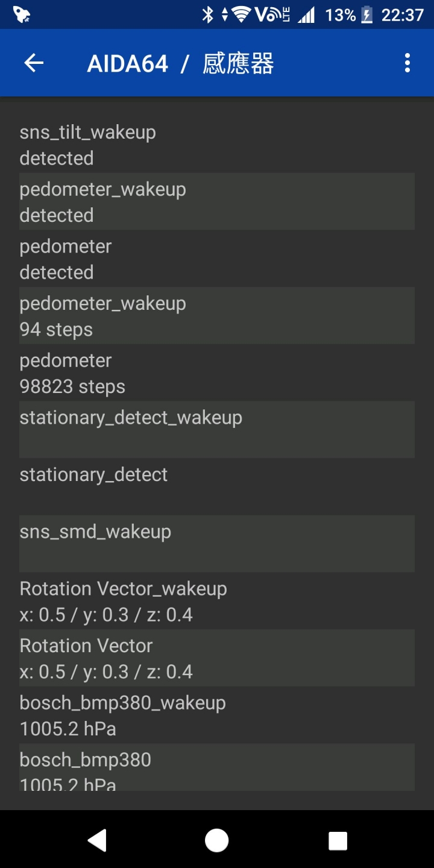
Task: Tap the Wi-Fi icon in the status bar
Action: click(x=242, y=14)
